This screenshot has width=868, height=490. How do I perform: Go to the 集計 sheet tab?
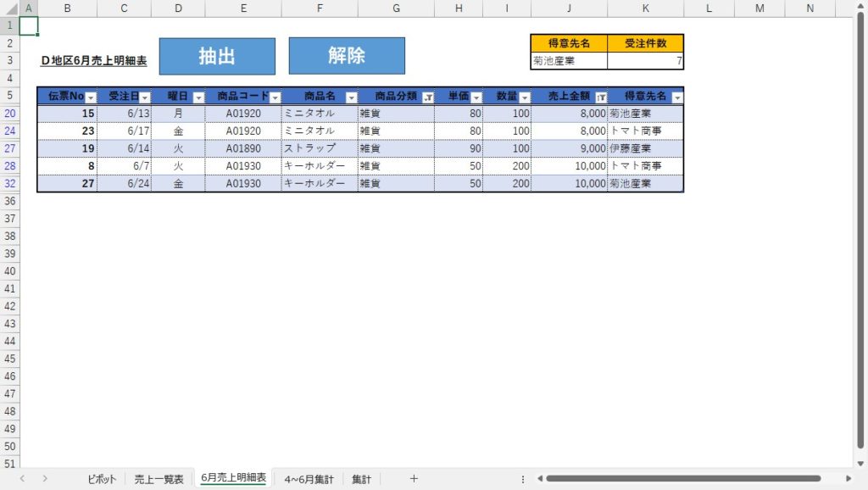coord(361,479)
